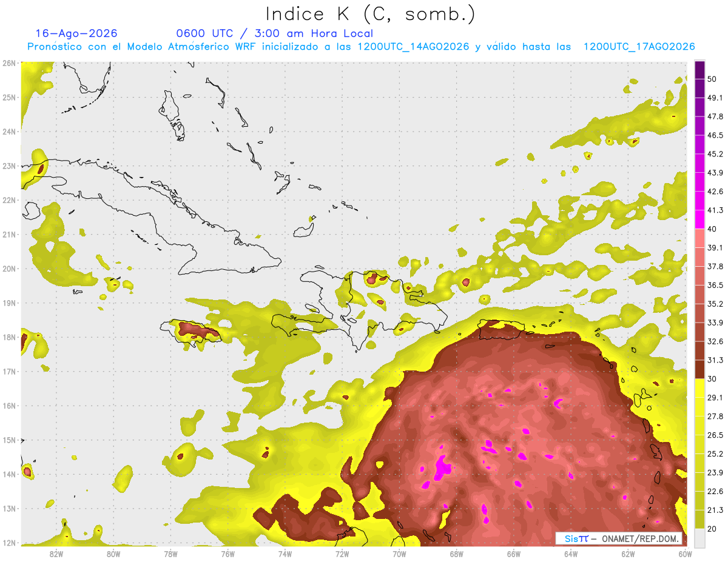This screenshot has height=562, width=728.
Task: Click the color bar label "26.5"
Action: [715, 435]
